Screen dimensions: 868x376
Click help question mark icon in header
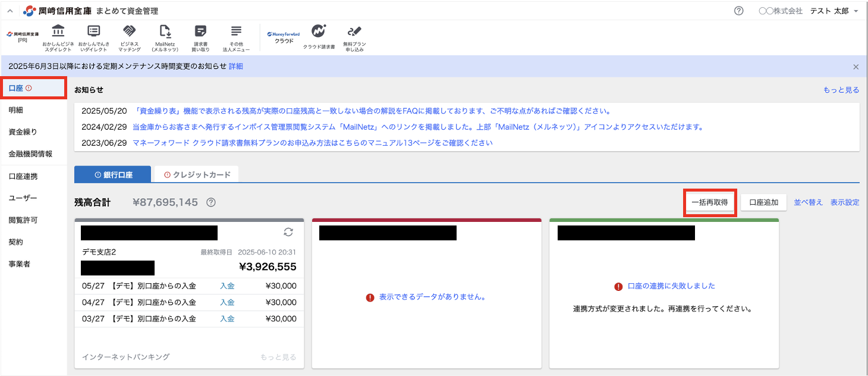pyautogui.click(x=739, y=11)
